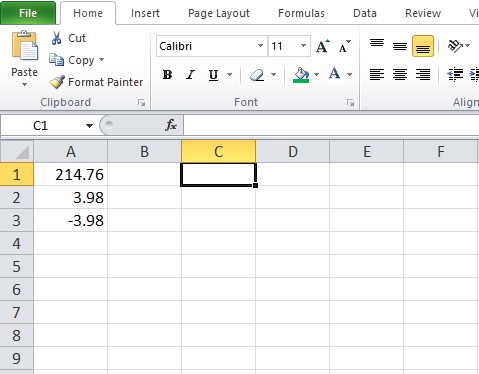This screenshot has width=479, height=374.
Task: Open the Font dialog launcher
Action: pos(350,103)
